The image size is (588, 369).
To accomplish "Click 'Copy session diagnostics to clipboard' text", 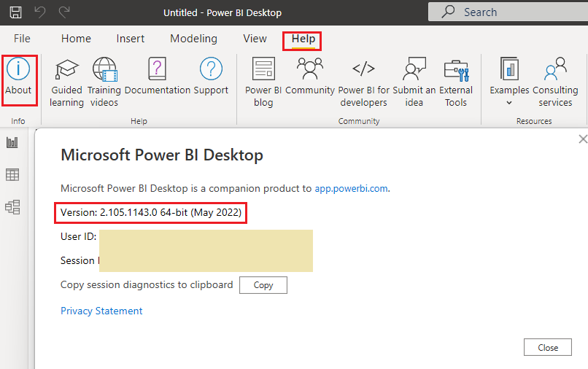I will tap(147, 285).
